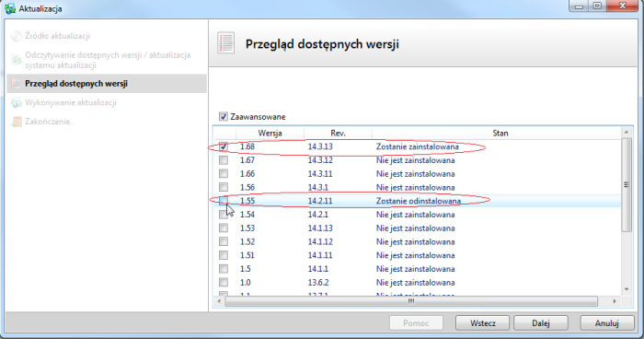Select Przegląd dostępnych wersji step

(x=76, y=84)
